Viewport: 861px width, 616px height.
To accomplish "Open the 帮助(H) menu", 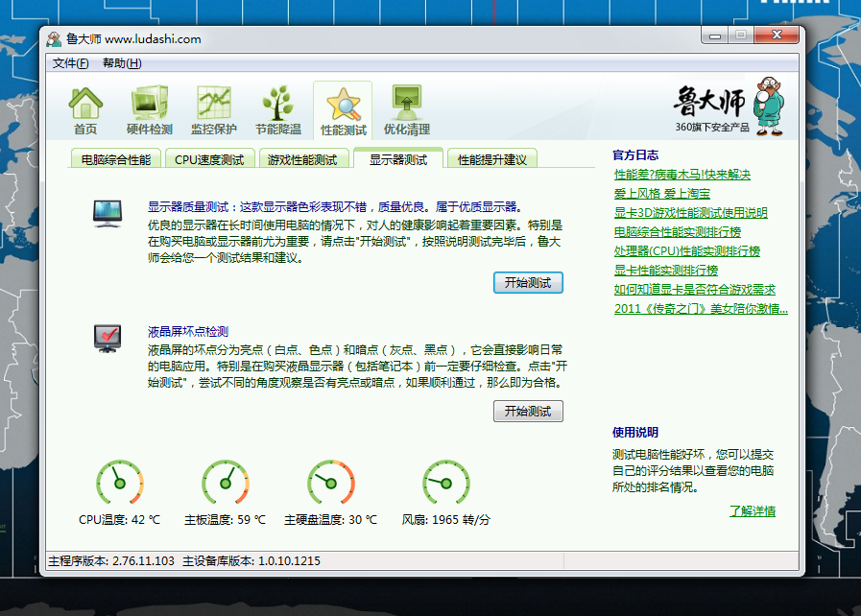I will coord(122,63).
